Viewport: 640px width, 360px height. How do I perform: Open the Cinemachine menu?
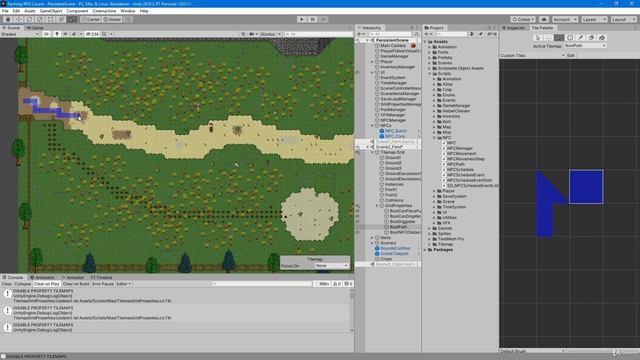coord(104,11)
